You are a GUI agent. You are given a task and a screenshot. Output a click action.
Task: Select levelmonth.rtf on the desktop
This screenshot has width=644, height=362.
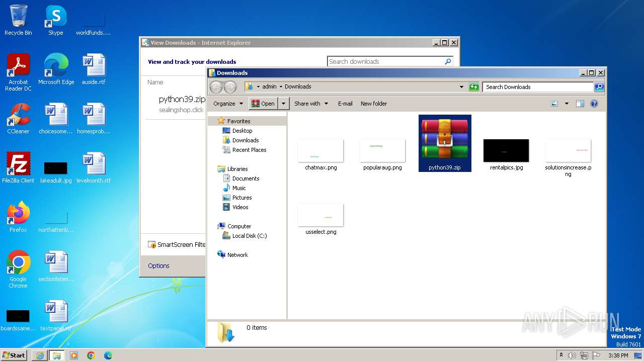[x=94, y=168]
